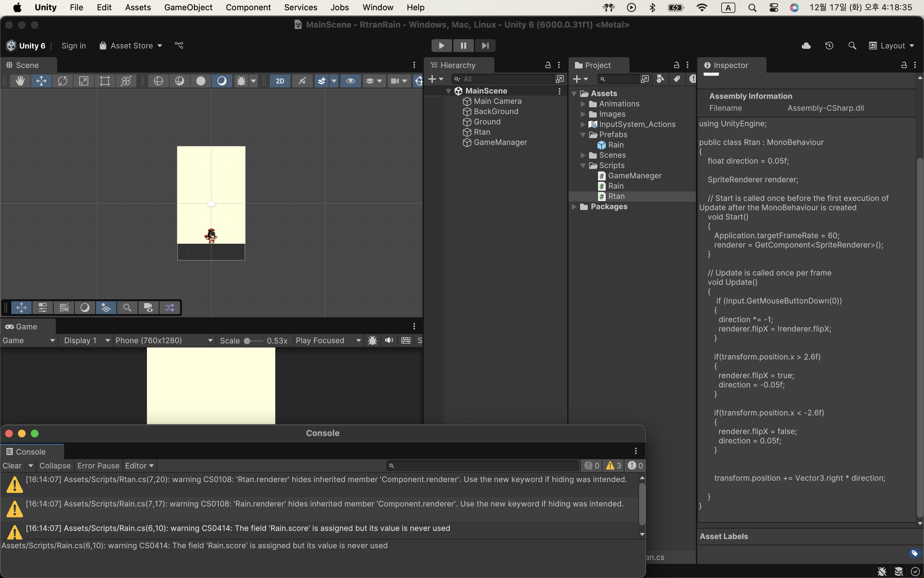Toggle warning messages filter in Console
The height and width of the screenshot is (578, 924).
click(613, 466)
